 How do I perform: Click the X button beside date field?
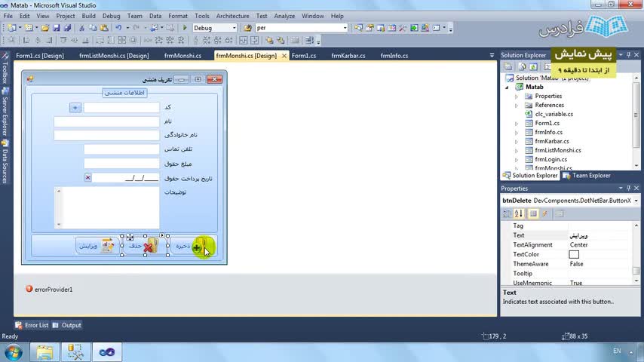[88, 177]
